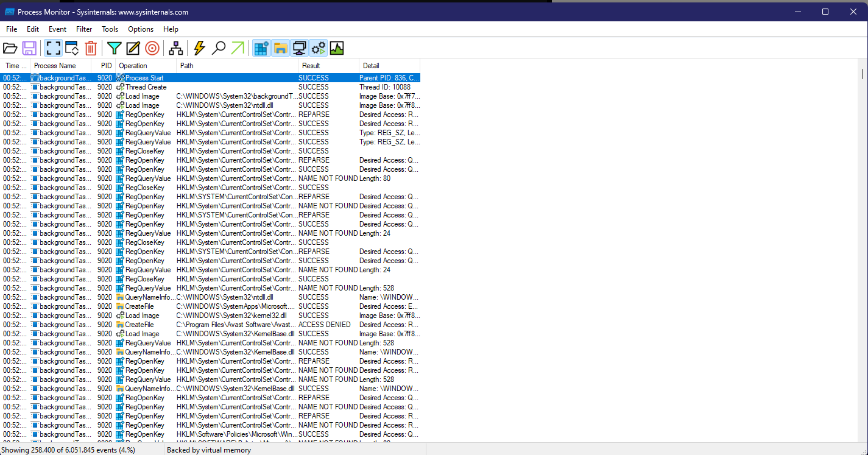Click the vertical scrollbar thumb
This screenshot has height=455, width=868.
[x=863, y=74]
